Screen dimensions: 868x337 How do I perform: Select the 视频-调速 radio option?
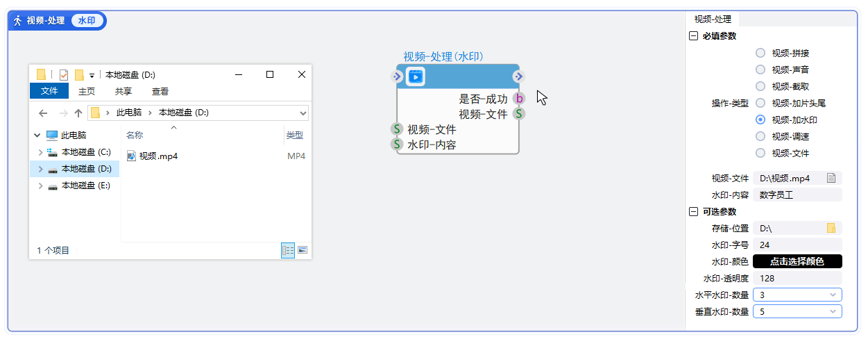[760, 136]
